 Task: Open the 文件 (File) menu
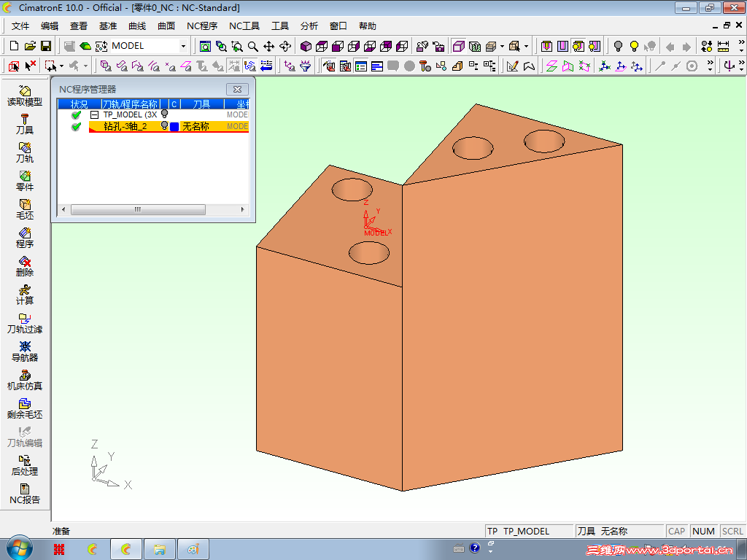[20, 26]
